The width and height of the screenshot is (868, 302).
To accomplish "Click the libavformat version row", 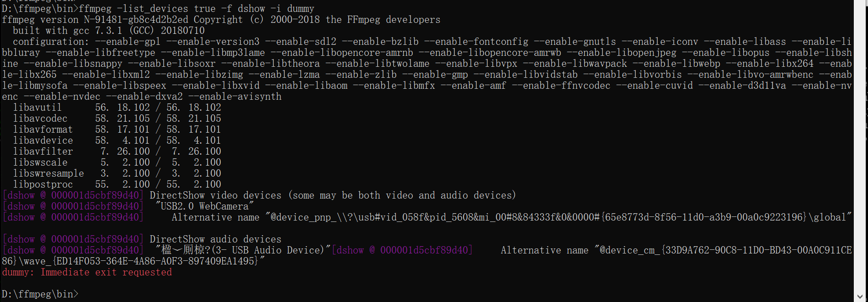I will [117, 129].
